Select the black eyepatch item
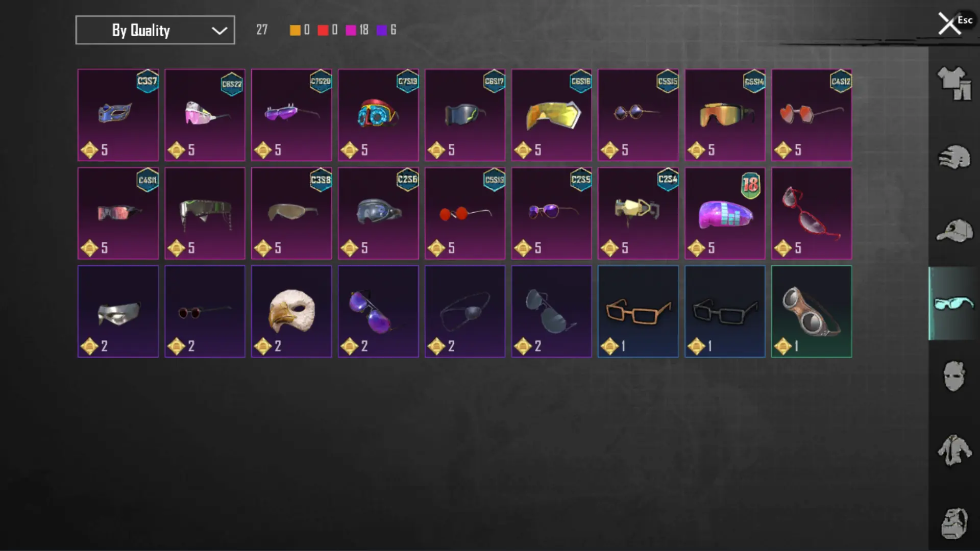 465,311
